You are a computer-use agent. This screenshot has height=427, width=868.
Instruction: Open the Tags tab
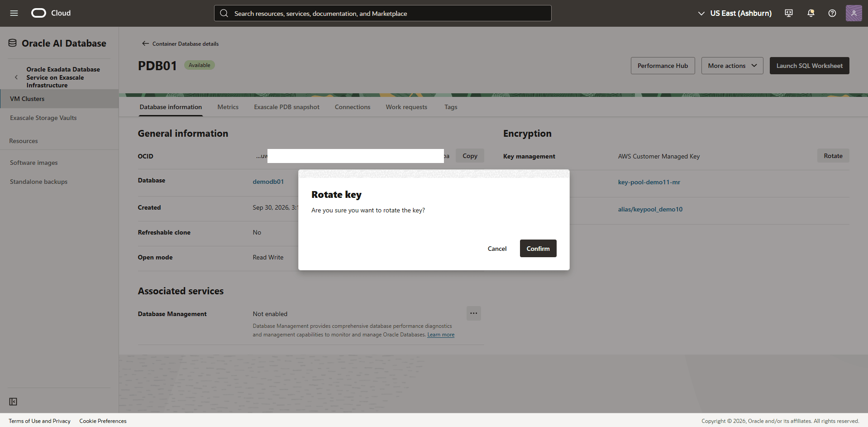click(x=451, y=107)
